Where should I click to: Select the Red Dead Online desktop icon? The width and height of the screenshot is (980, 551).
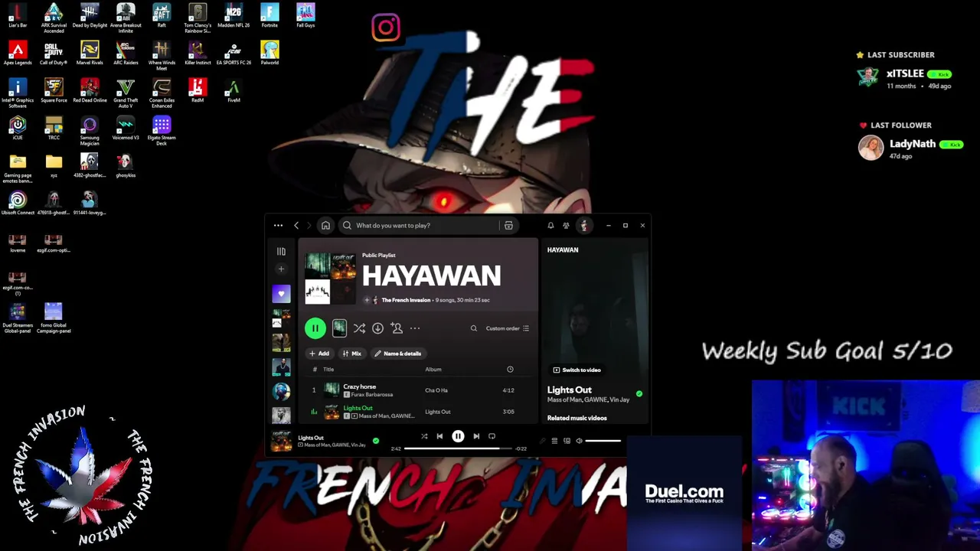(x=90, y=90)
